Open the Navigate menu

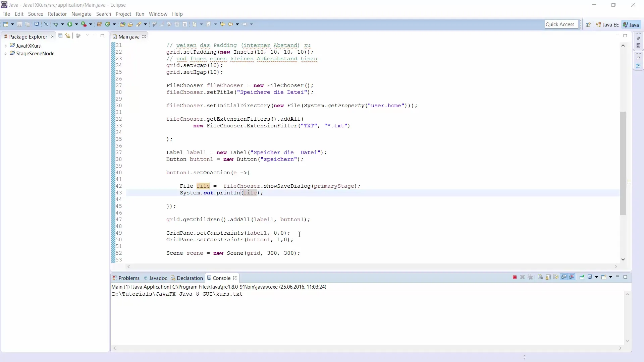tap(82, 14)
